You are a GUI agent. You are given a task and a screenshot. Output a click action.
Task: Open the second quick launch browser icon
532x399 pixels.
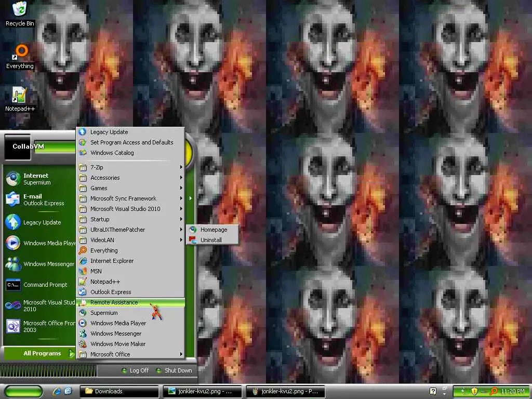tap(68, 392)
